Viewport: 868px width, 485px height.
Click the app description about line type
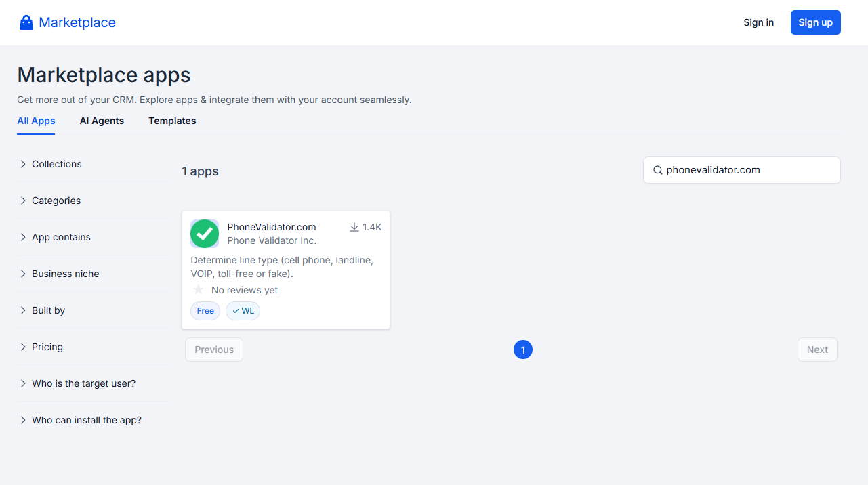click(x=282, y=267)
